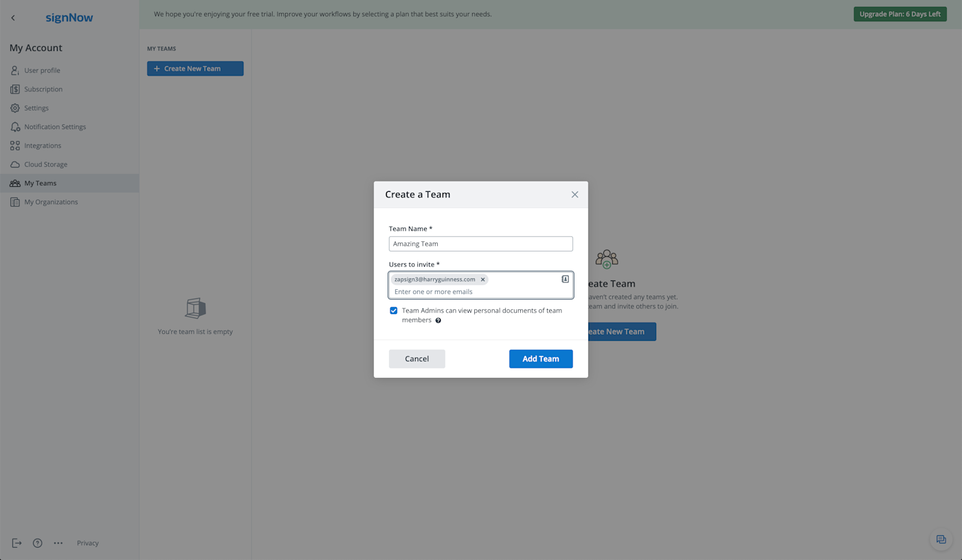Open User profile icon in sidebar
The image size is (962, 560).
tap(14, 70)
